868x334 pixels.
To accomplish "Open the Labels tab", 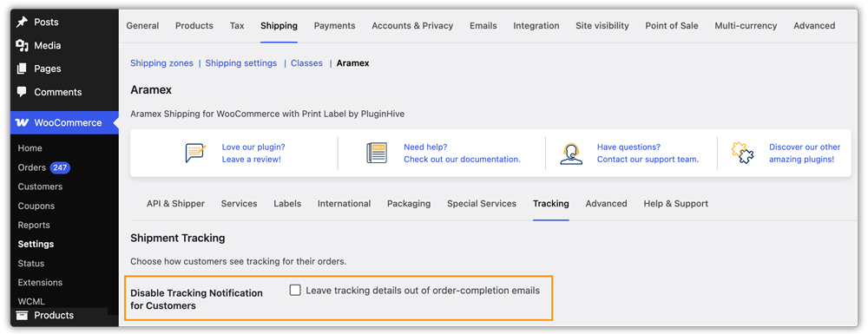I will 287,204.
